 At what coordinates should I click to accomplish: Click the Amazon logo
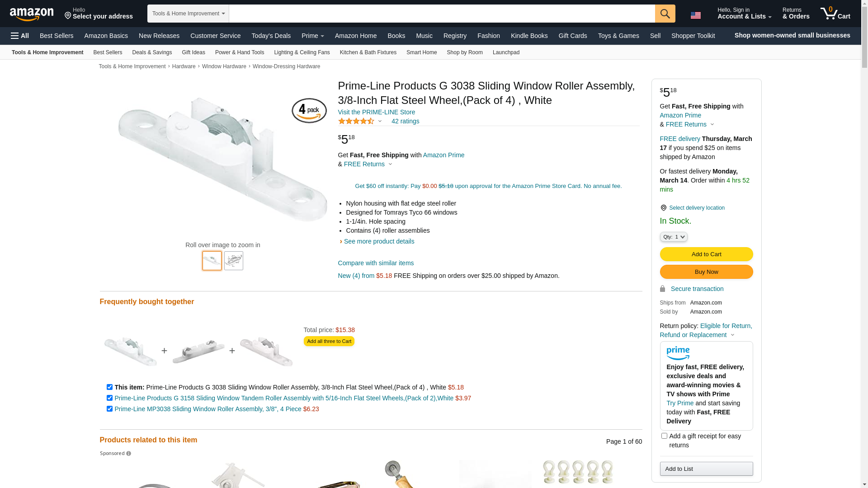click(x=32, y=14)
